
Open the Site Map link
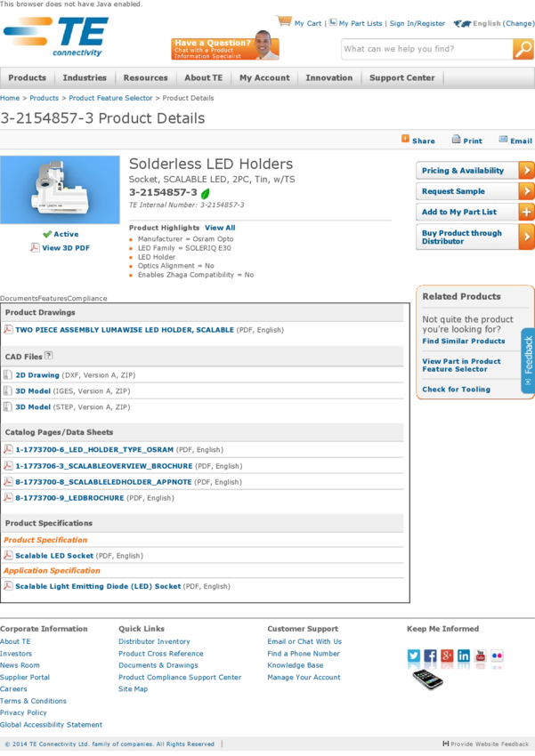click(134, 688)
